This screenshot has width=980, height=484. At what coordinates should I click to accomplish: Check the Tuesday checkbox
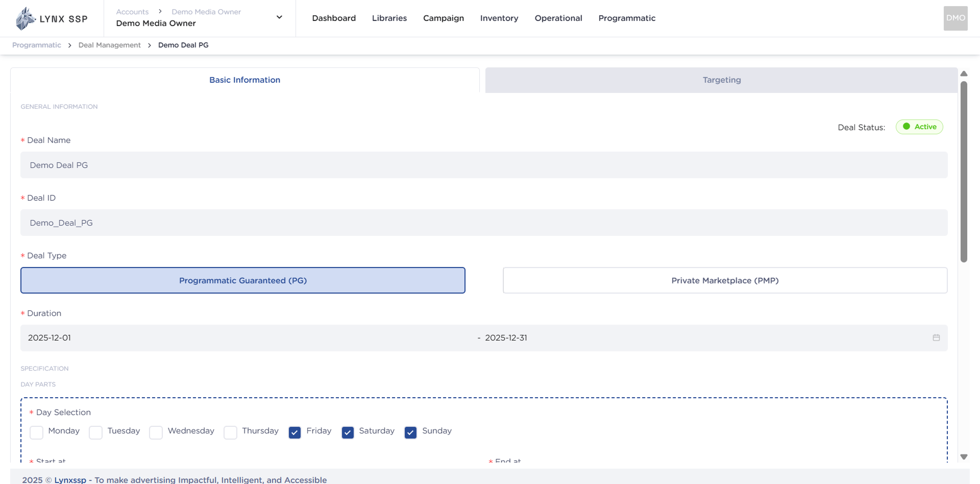[x=95, y=432]
